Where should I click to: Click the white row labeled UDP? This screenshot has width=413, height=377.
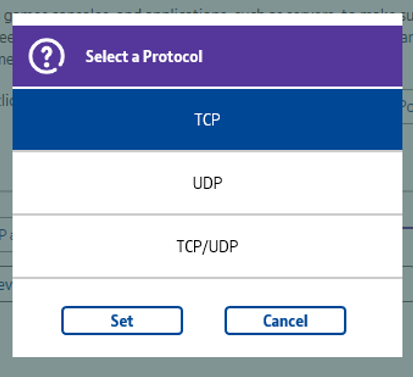click(x=207, y=183)
